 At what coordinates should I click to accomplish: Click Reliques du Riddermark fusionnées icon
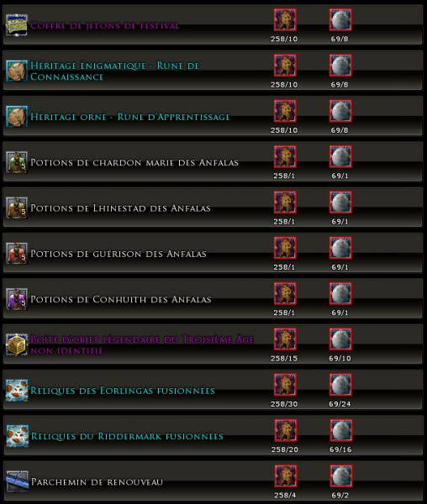click(18, 436)
